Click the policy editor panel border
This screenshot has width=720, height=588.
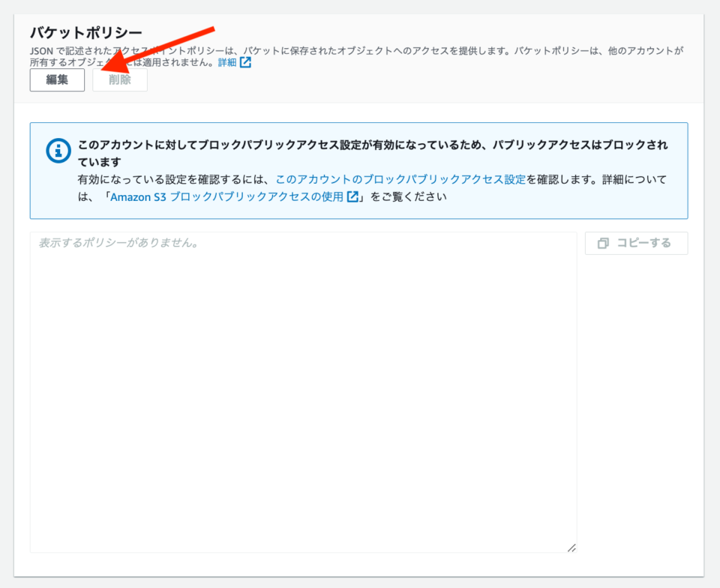coord(304,232)
